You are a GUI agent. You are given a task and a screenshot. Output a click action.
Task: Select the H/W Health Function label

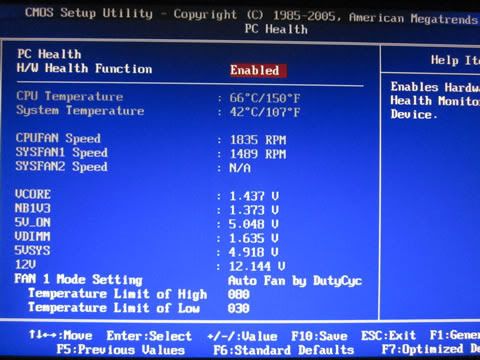(x=84, y=68)
